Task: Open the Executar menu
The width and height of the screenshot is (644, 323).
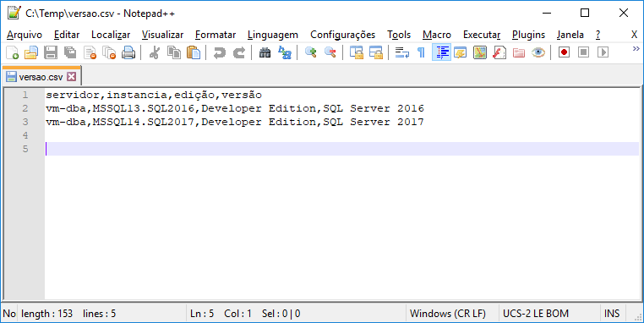Action: [482, 35]
